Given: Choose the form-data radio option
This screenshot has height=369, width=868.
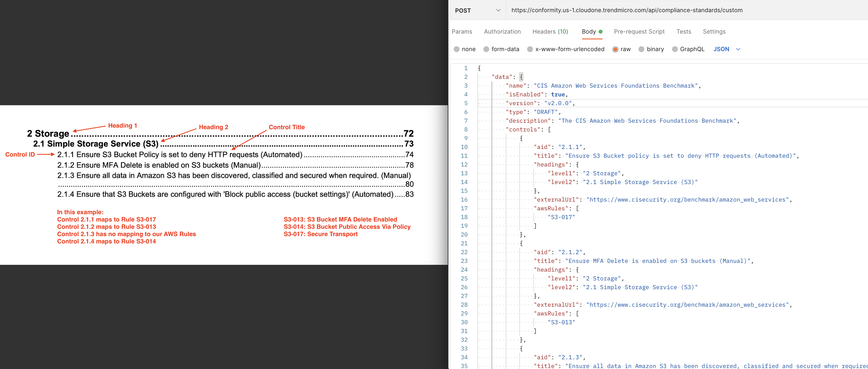Looking at the screenshot, I should (486, 49).
